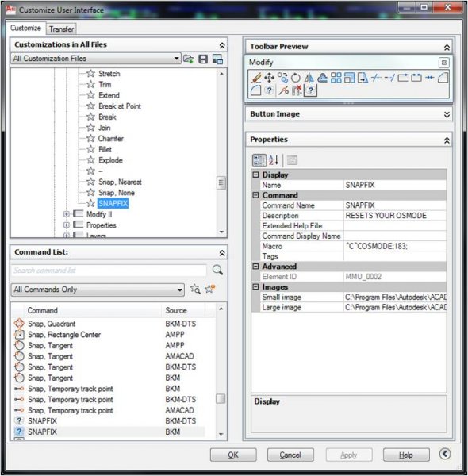Switch to the Transfer tab
Screen dimensions: 468x476
click(61, 29)
